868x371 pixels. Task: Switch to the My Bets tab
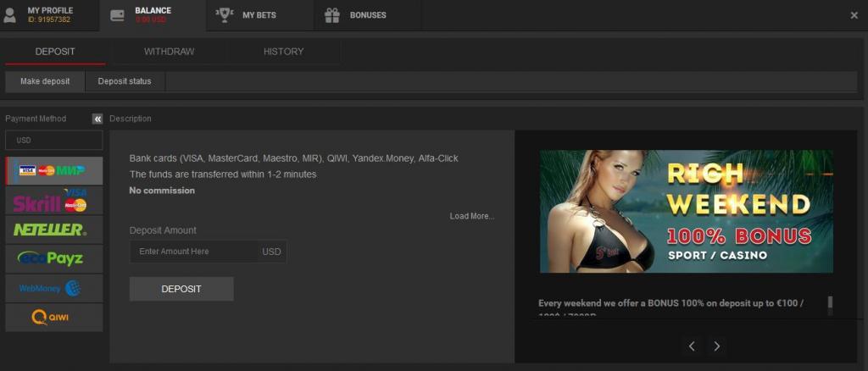[259, 15]
